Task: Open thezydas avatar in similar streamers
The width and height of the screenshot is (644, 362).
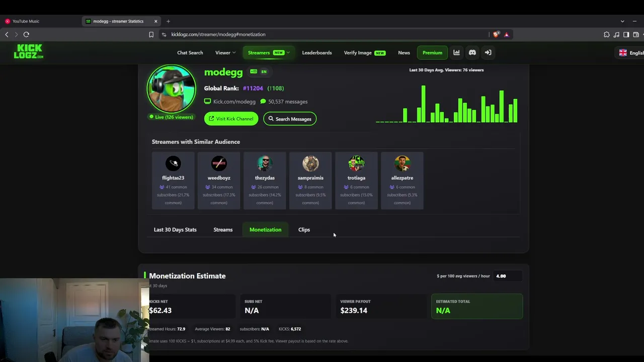Action: tap(265, 163)
